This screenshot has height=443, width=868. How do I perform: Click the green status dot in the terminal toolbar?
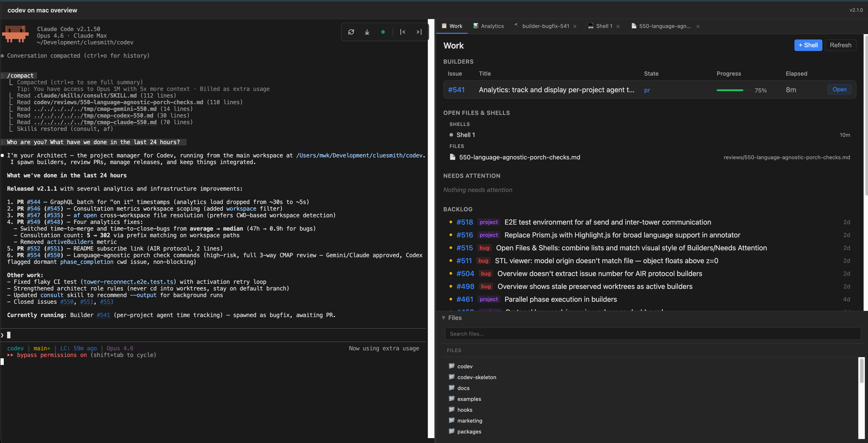click(x=383, y=32)
